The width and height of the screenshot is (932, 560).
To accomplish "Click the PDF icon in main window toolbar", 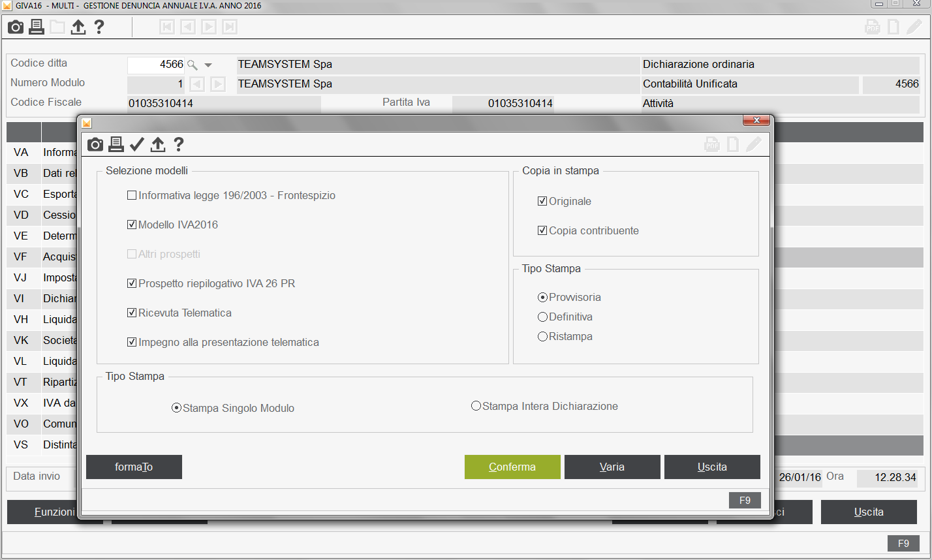I will [x=873, y=27].
